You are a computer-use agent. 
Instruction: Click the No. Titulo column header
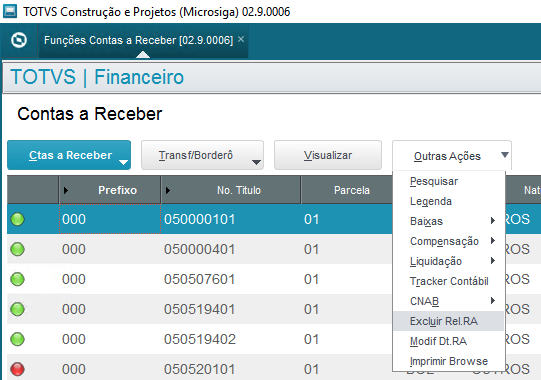click(x=231, y=190)
